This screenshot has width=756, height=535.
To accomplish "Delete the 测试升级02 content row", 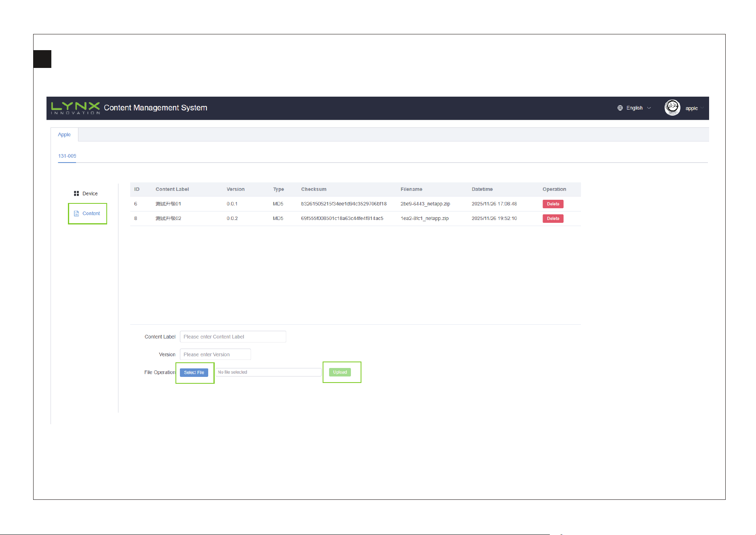I will pos(553,219).
